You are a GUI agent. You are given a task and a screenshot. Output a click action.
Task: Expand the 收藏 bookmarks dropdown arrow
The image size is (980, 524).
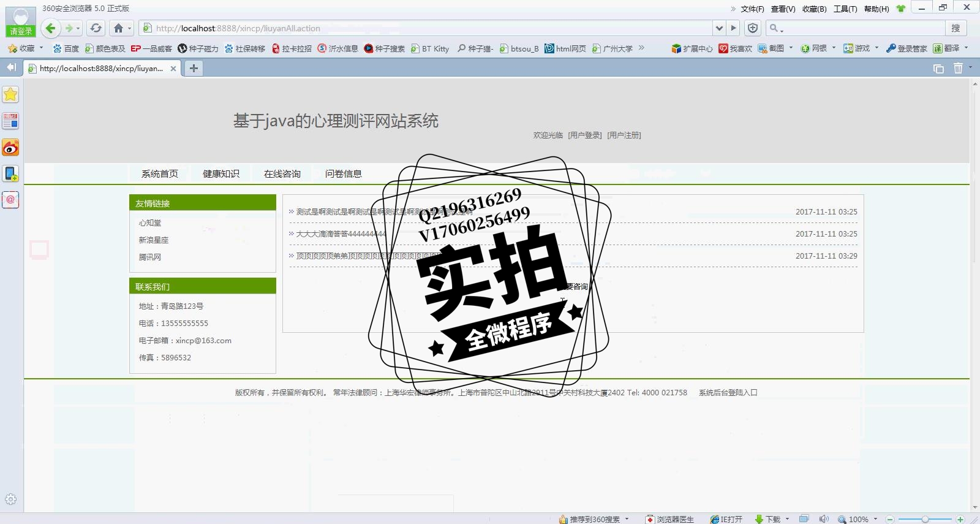click(x=41, y=48)
